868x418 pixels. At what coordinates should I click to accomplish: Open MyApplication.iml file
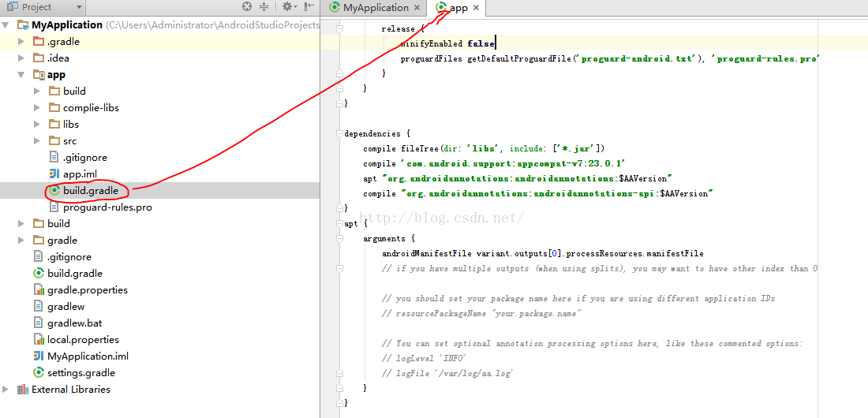(88, 356)
